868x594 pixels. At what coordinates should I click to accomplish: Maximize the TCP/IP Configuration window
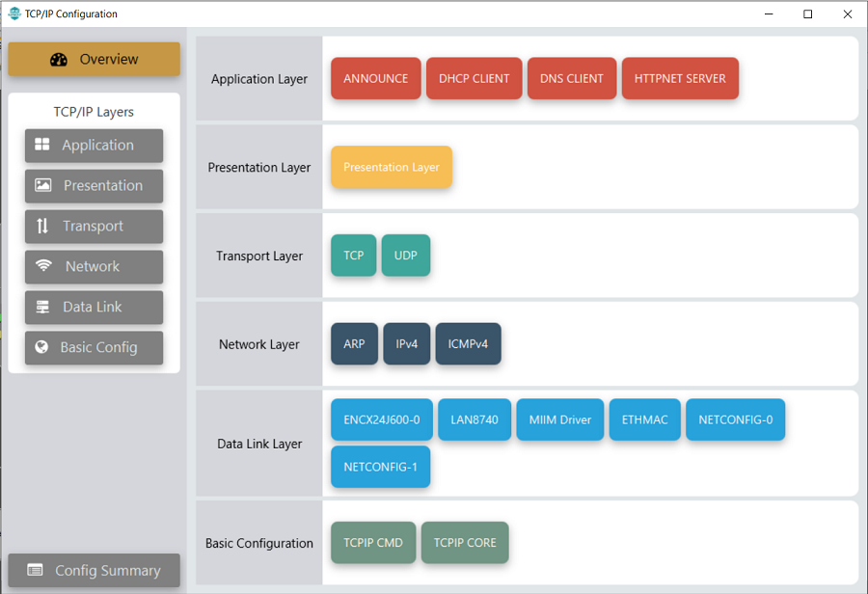click(x=807, y=13)
